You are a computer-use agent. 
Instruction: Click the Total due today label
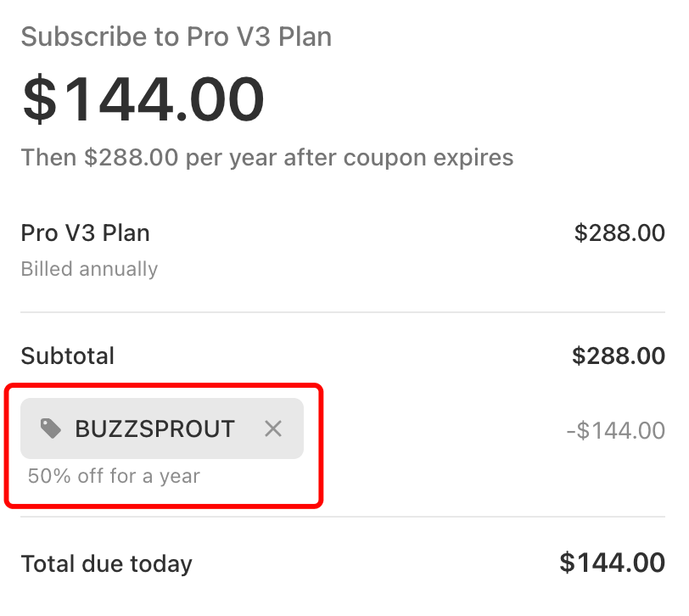[107, 563]
